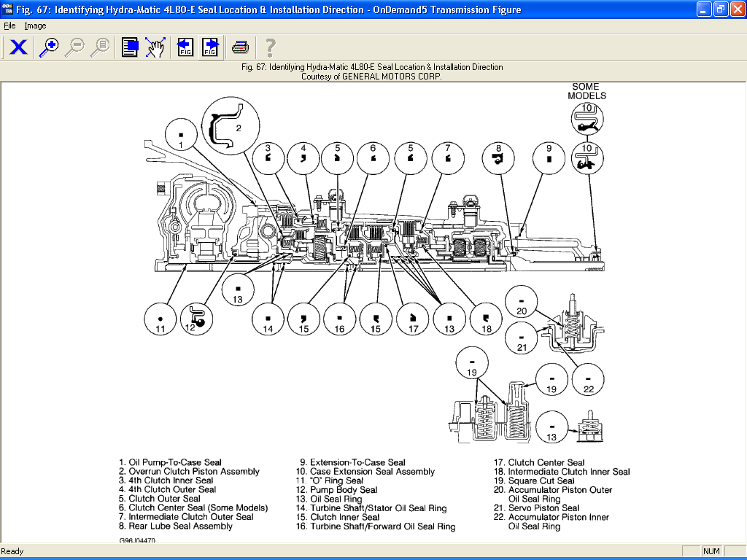747x560 pixels.
Task: Click the application icon in the title bar
Action: tap(7, 9)
